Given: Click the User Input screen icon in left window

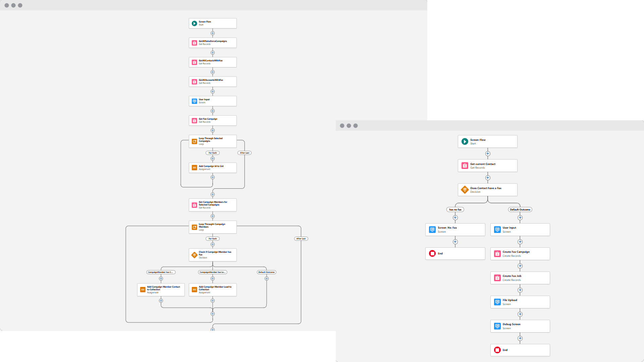Looking at the screenshot, I should pyautogui.click(x=194, y=101).
